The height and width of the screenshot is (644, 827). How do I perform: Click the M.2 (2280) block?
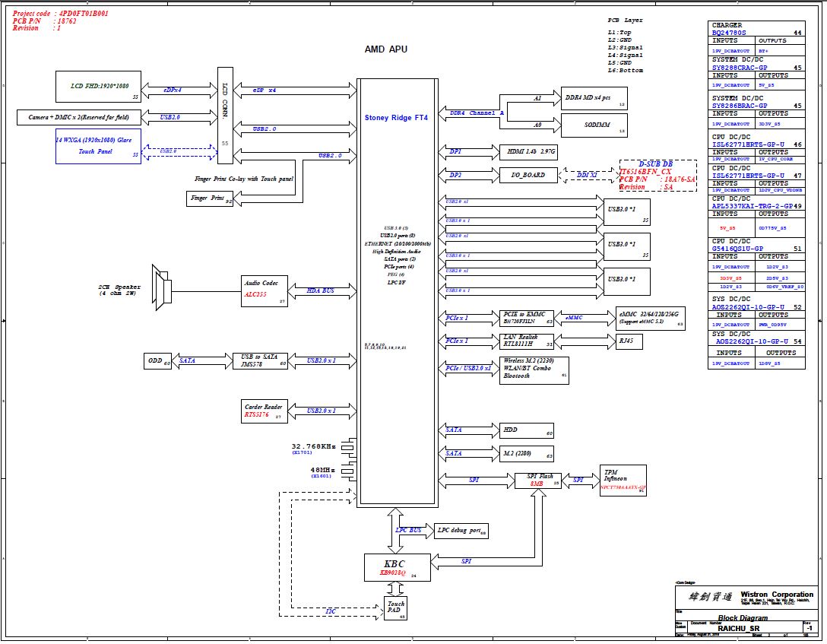(526, 454)
